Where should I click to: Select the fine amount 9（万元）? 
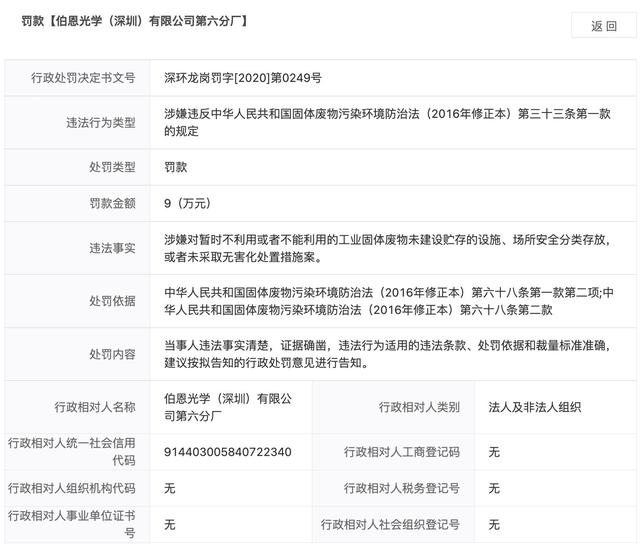187,203
